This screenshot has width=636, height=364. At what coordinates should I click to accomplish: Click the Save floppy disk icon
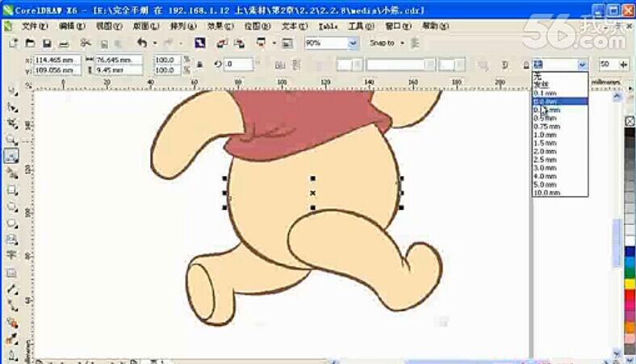47,43
